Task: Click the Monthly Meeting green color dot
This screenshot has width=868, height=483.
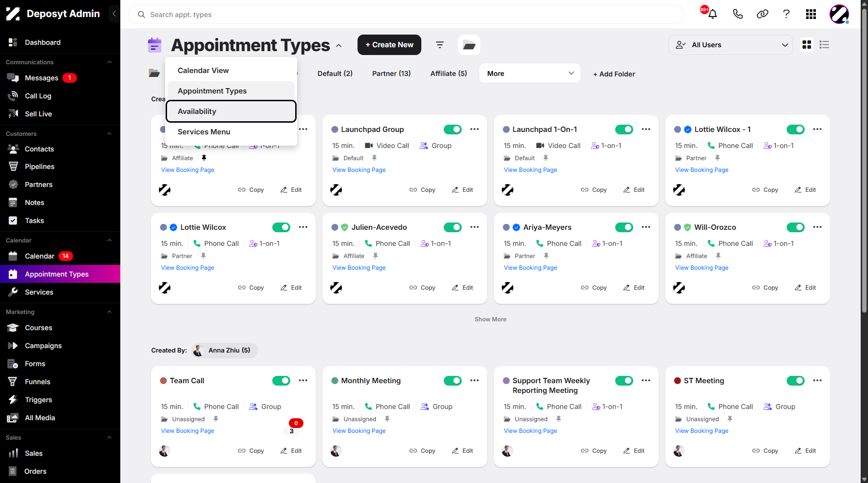Action: [x=335, y=381]
